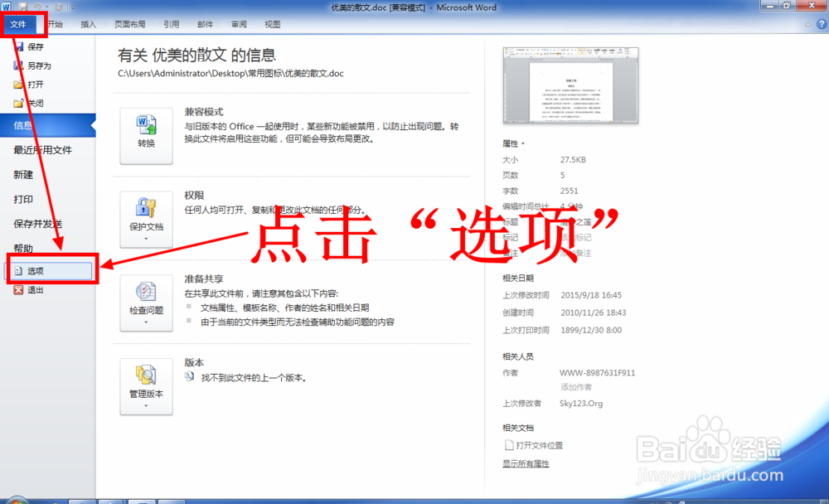Click the 1899/12/30 8:00 print time
The width and height of the screenshot is (829, 504).
point(591,330)
